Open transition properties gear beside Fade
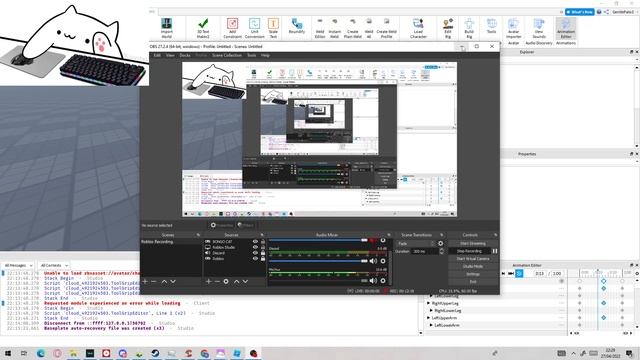Viewport: 640px width, 360px height. tap(441, 243)
